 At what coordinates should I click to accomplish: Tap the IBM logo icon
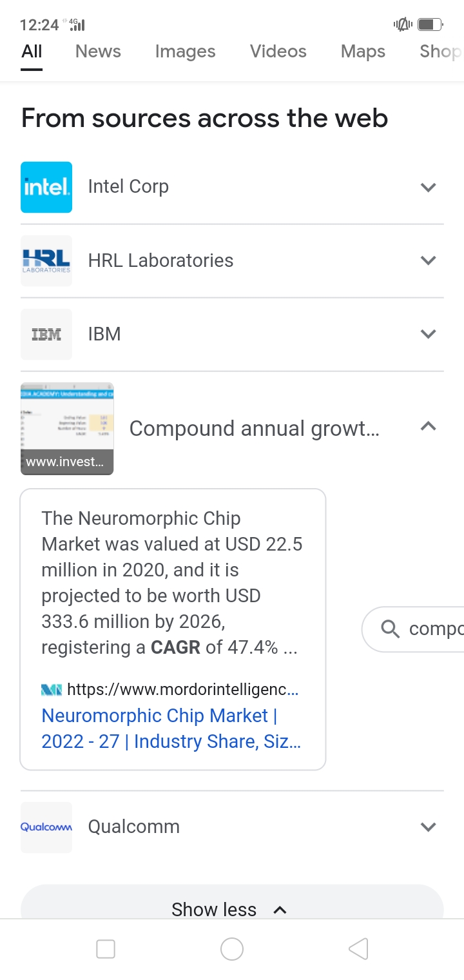46,334
